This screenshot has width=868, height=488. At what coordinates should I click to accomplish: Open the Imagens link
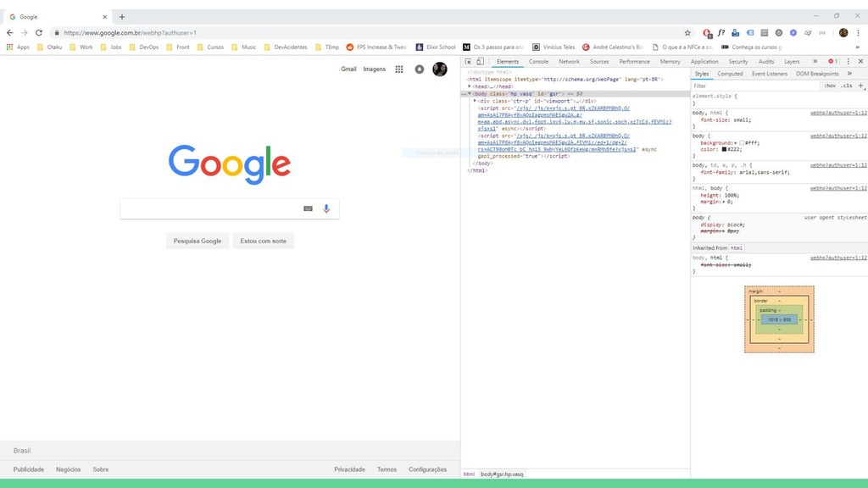point(374,69)
